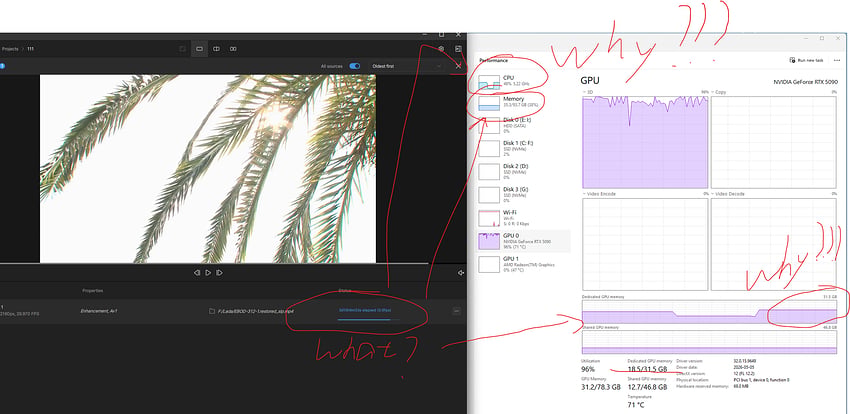
Task: Select GPU 1 AMD Radeon Graphics entry
Action: 523,264
